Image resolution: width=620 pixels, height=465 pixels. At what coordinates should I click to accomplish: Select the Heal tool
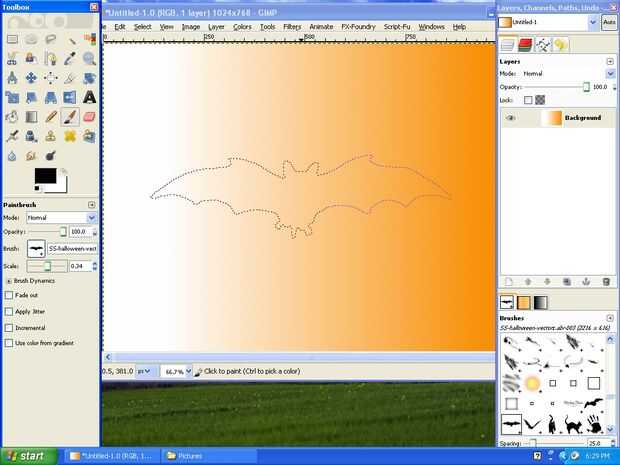click(70, 136)
